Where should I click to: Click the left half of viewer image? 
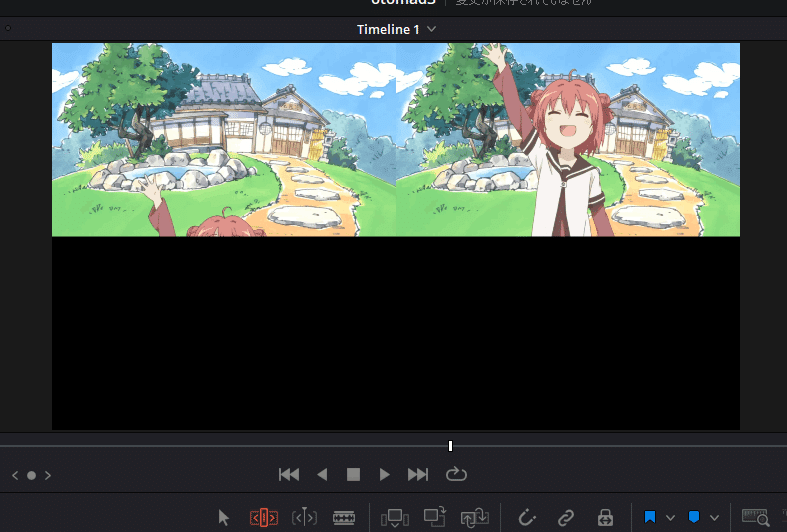tap(224, 140)
